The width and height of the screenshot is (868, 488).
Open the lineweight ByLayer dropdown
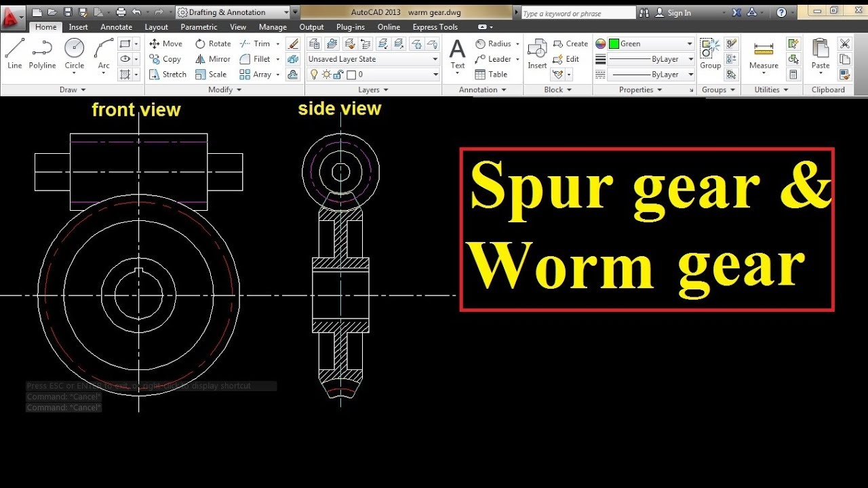pos(650,59)
